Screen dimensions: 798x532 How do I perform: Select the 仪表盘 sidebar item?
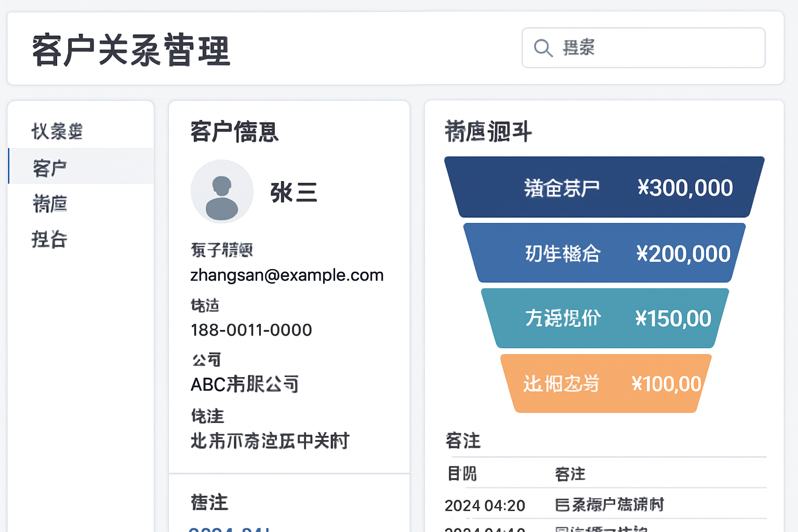click(57, 131)
